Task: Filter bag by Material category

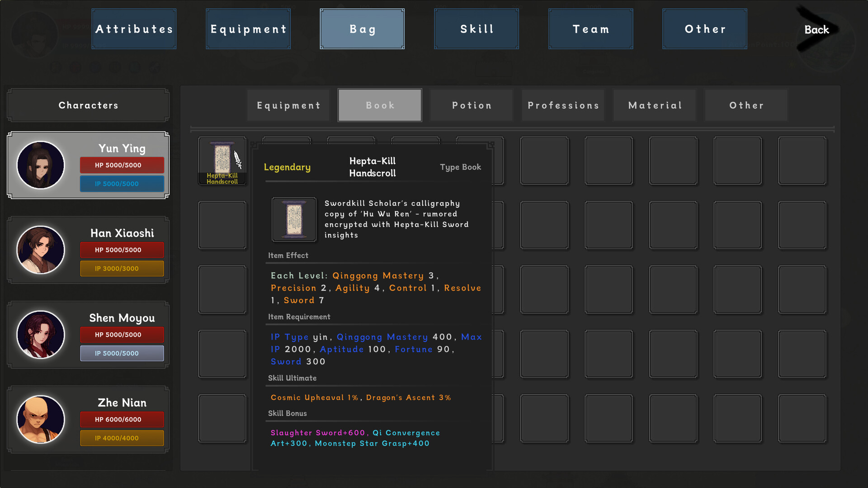Action: [x=655, y=105]
